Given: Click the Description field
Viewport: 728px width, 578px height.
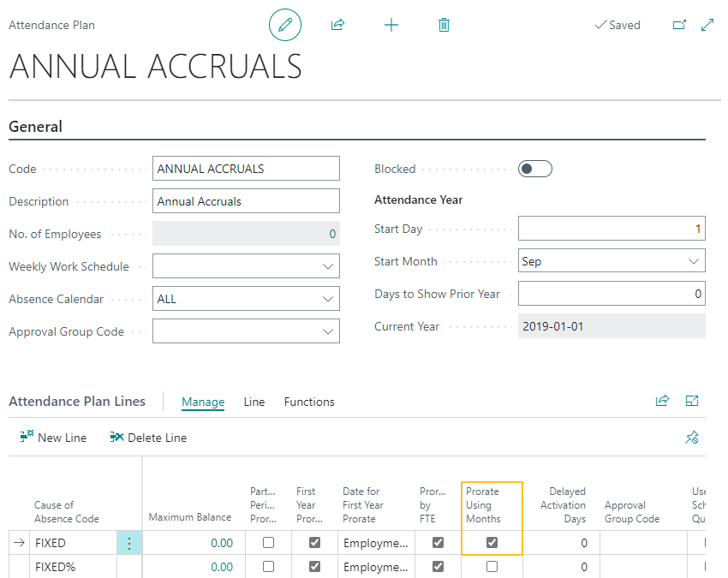Looking at the screenshot, I should 246,200.
